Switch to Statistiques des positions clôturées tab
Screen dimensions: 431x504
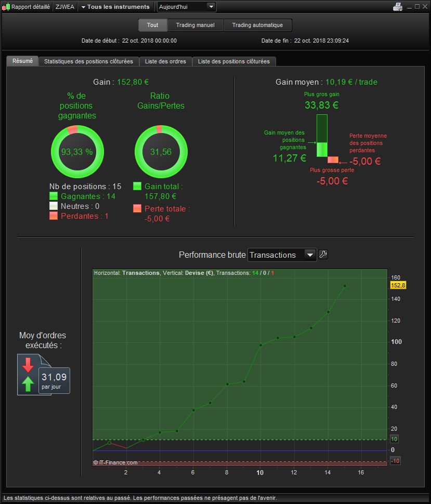(88, 61)
